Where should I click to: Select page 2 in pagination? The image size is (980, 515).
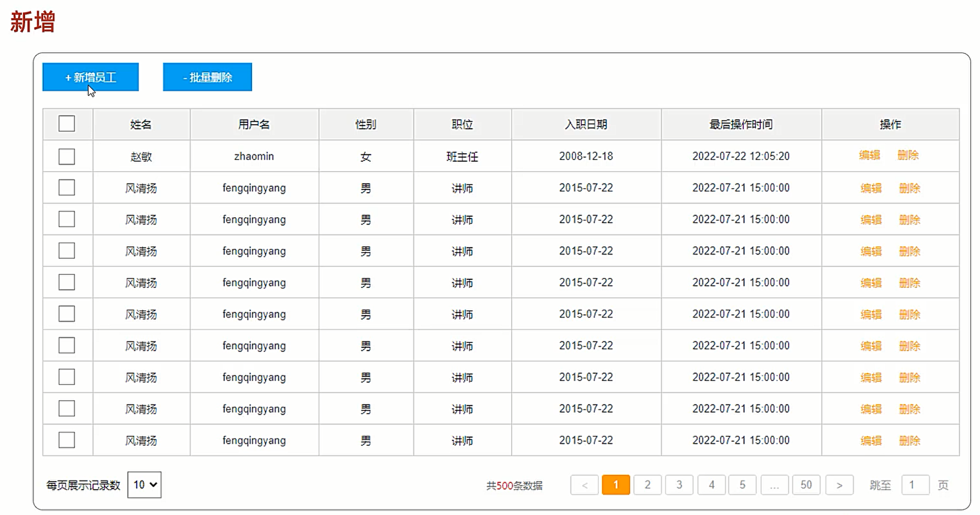pos(647,485)
